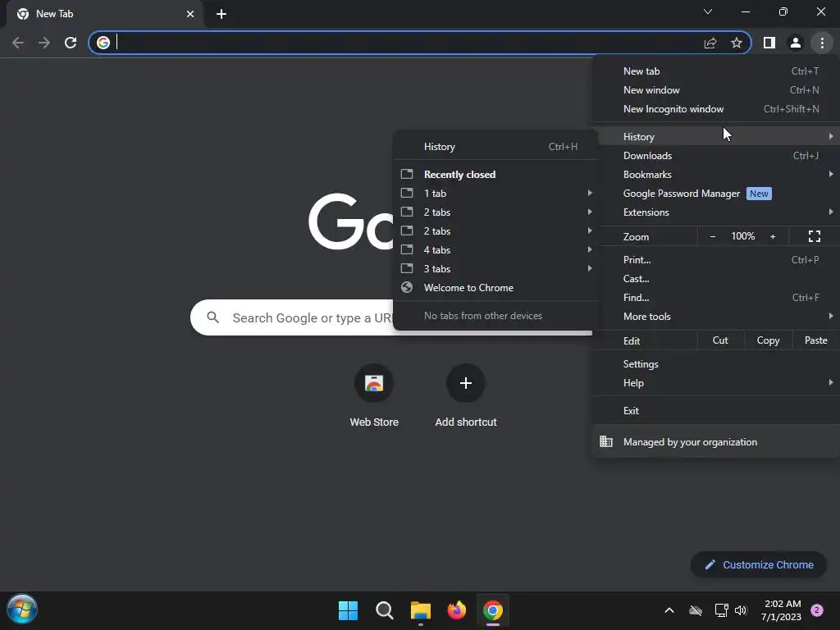The image size is (840, 630).
Task: Select Cast... menu item
Action: click(x=715, y=279)
